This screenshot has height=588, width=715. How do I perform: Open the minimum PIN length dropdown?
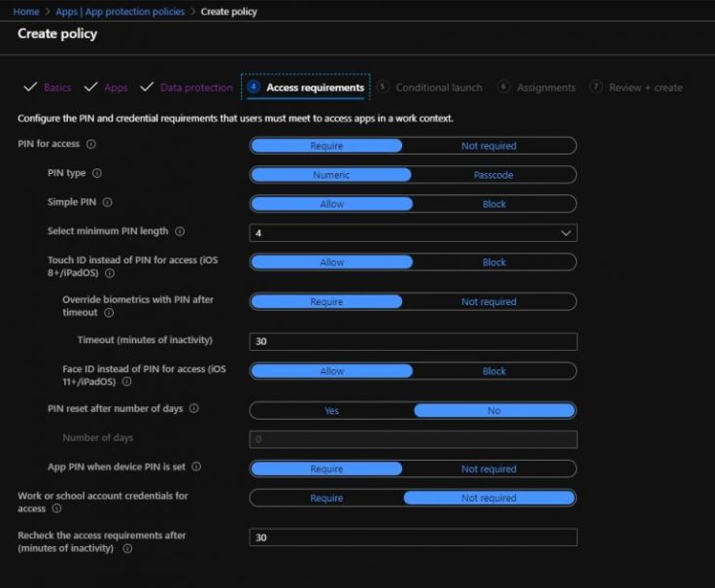[x=413, y=233]
